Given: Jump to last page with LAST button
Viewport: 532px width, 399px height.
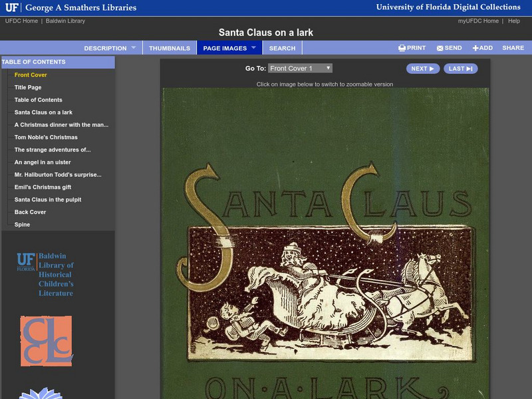Looking at the screenshot, I should click(x=460, y=68).
